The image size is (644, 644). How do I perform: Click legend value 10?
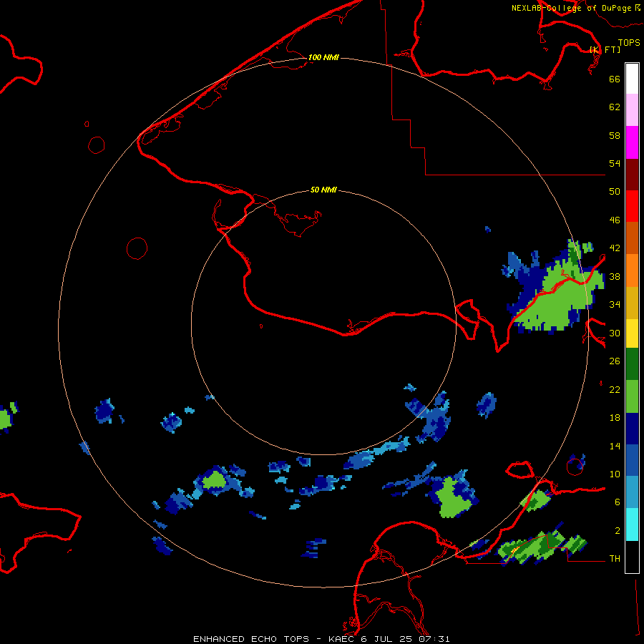(x=615, y=474)
